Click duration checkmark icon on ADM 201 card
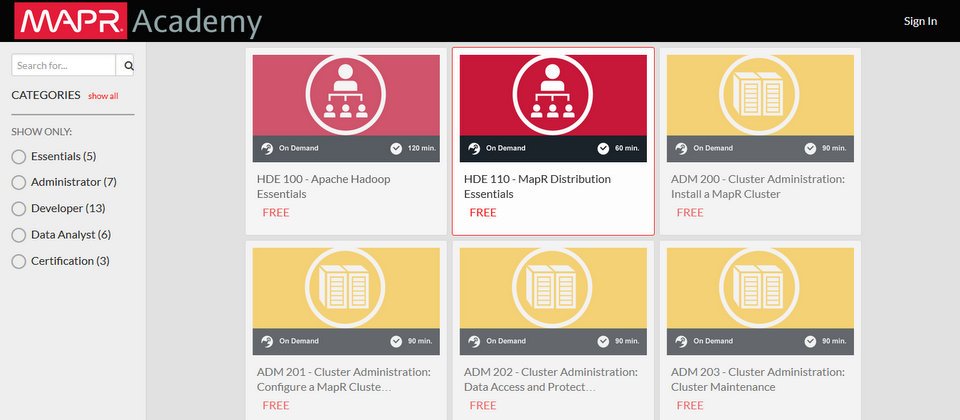Image resolution: width=960 pixels, height=420 pixels. tap(396, 341)
